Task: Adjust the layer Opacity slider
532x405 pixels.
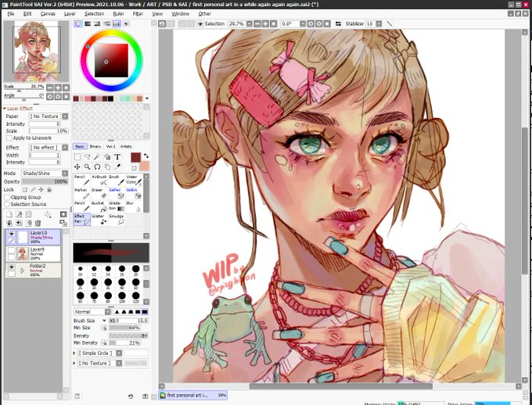Action: point(45,182)
